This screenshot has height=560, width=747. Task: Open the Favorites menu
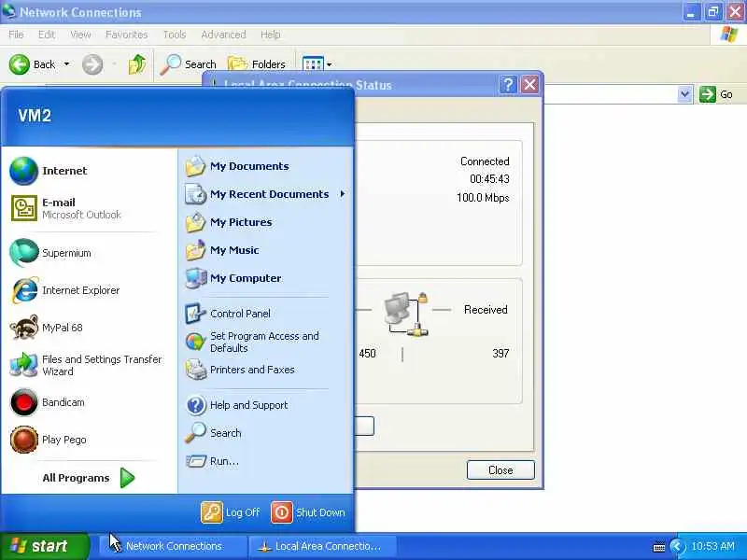coord(126,35)
